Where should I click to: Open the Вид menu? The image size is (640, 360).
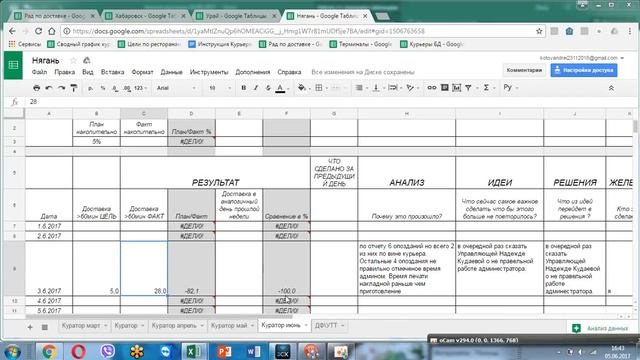[x=88, y=72]
